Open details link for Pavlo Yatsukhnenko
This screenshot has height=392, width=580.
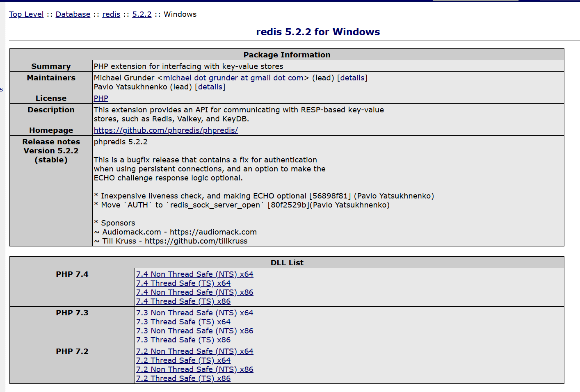(x=210, y=87)
